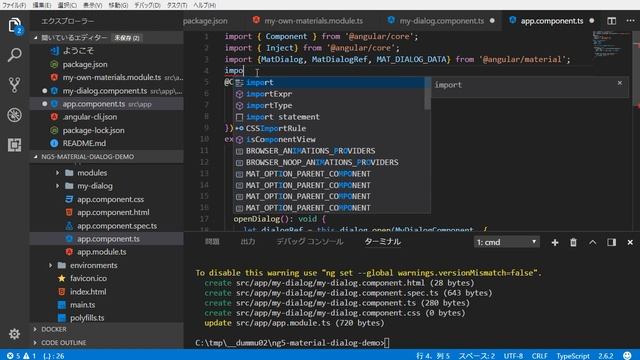Viewport: 640px width, 360px height.
Task: Expand the CODE OUTLINE section
Action: (107, 343)
